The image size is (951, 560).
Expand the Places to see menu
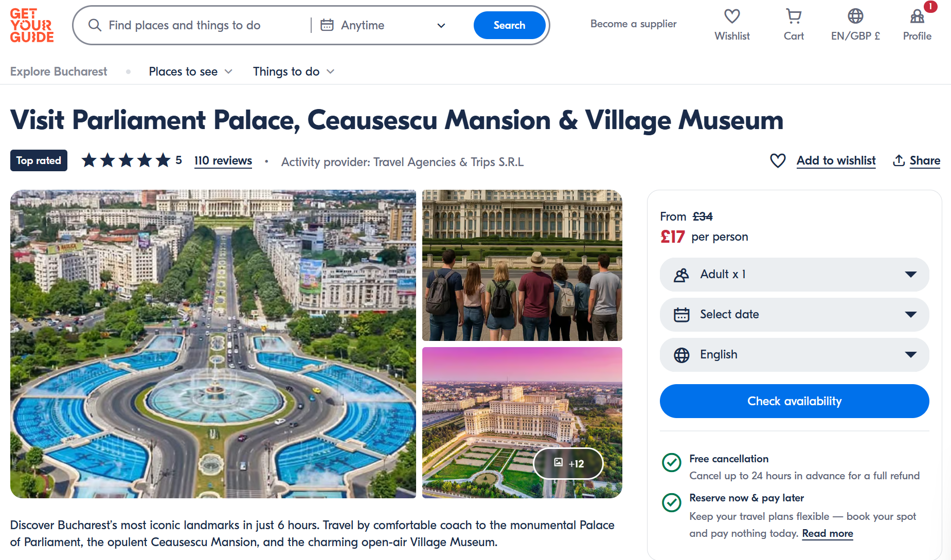coord(190,71)
